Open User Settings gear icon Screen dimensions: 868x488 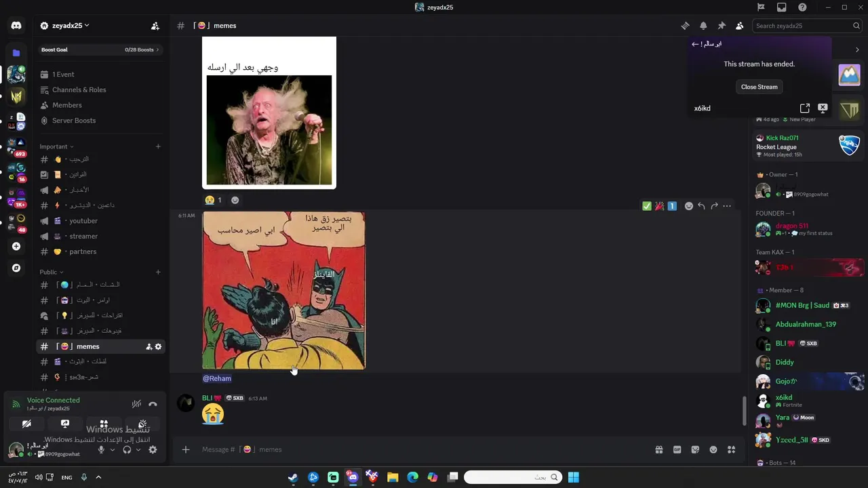point(153,449)
